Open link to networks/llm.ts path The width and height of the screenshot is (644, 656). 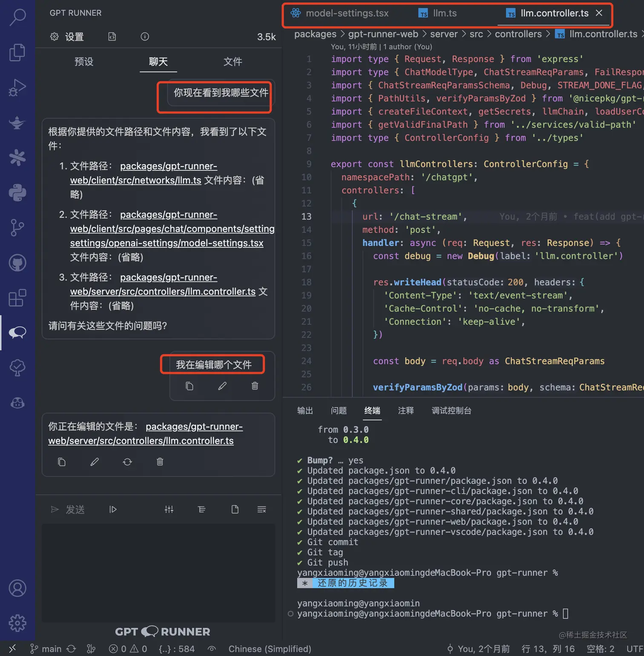click(x=143, y=173)
